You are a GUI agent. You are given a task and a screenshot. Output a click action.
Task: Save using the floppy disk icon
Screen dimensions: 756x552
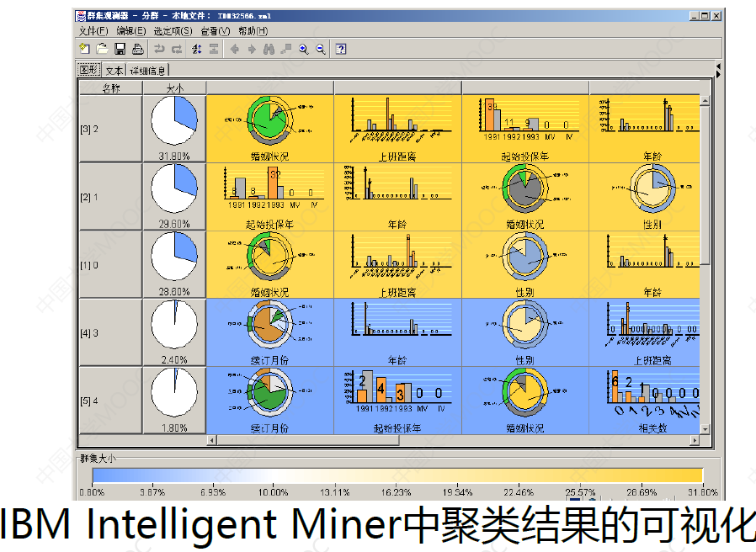pos(120,49)
